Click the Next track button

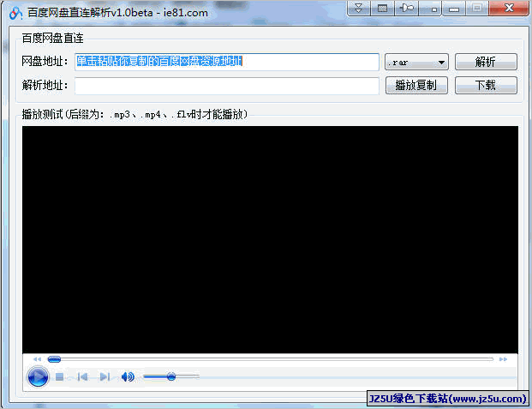pos(105,376)
